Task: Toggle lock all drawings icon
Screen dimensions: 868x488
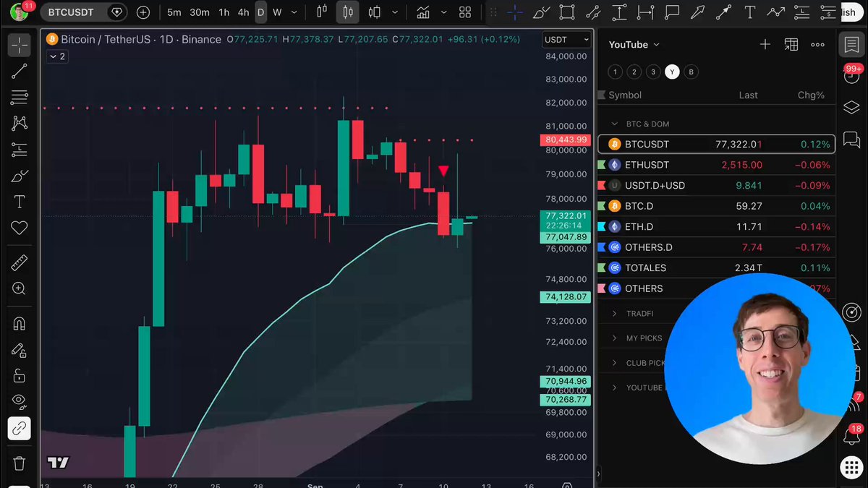Action: (x=20, y=376)
